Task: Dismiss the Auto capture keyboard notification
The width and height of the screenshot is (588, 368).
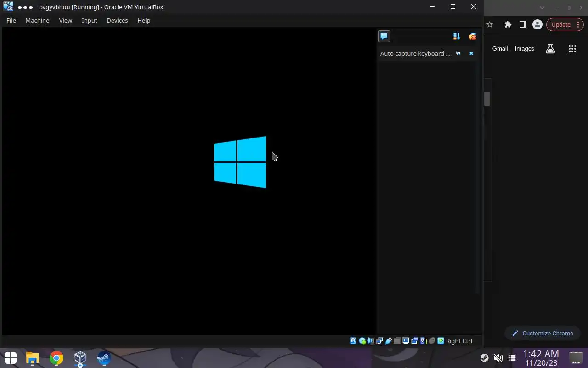Action: tap(471, 53)
